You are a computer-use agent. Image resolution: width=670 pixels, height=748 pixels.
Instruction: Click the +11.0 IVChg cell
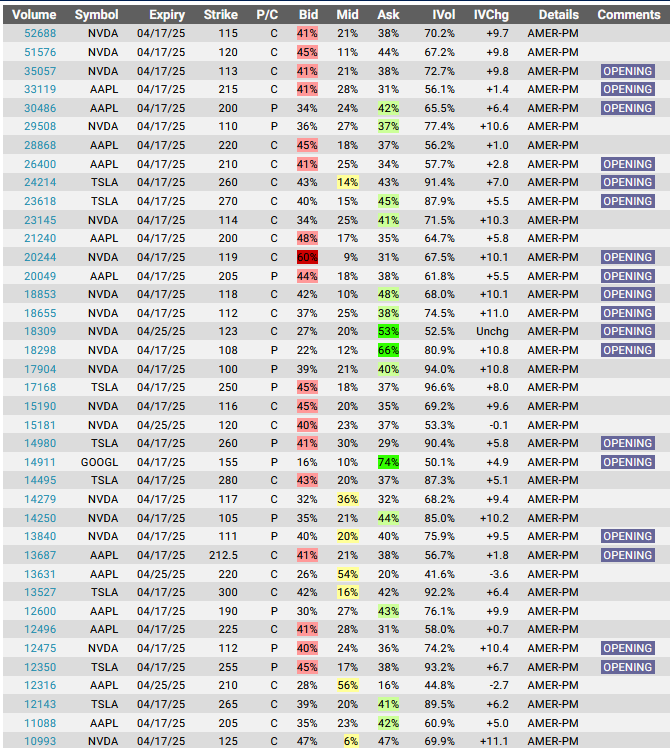click(x=494, y=313)
